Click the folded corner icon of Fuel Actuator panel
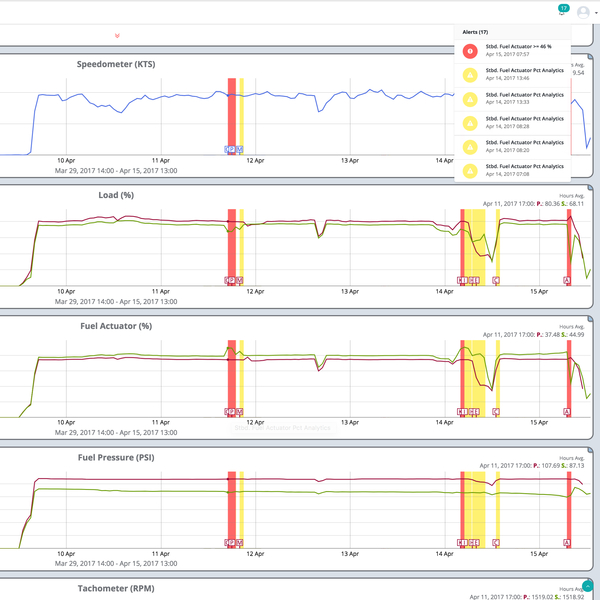Screen dimensions: 600x600 point(591,319)
